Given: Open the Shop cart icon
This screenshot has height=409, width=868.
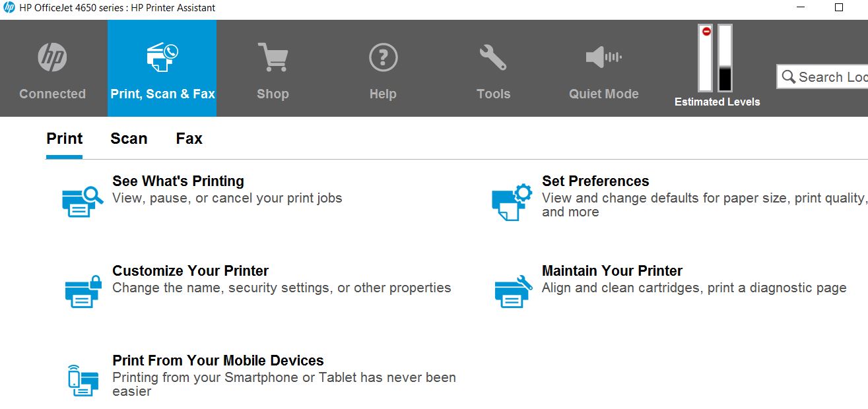Looking at the screenshot, I should 273,57.
